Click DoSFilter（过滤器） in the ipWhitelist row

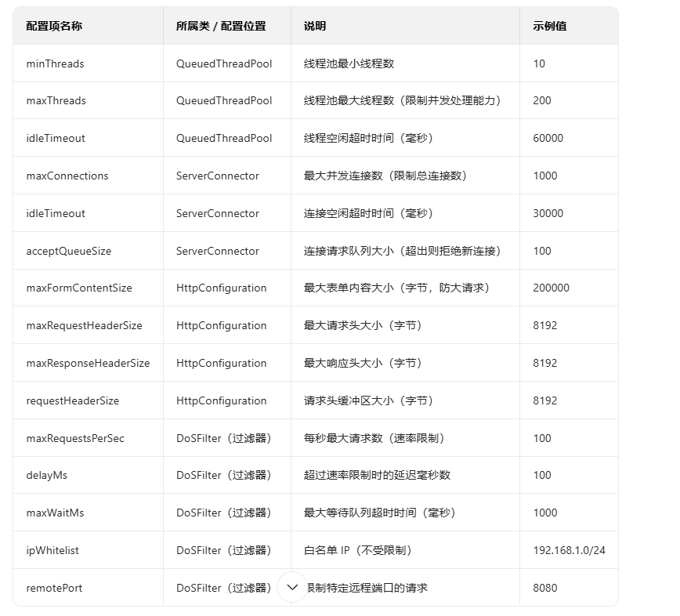tap(224, 550)
